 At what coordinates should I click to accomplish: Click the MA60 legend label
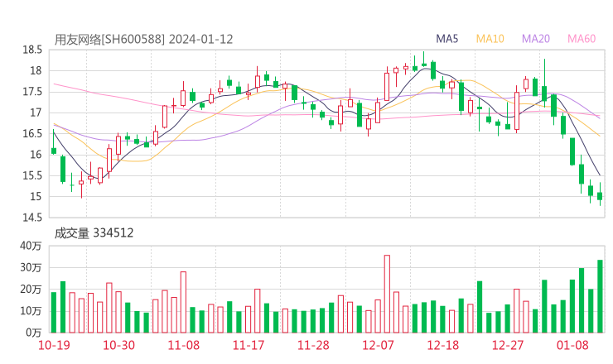[582, 39]
